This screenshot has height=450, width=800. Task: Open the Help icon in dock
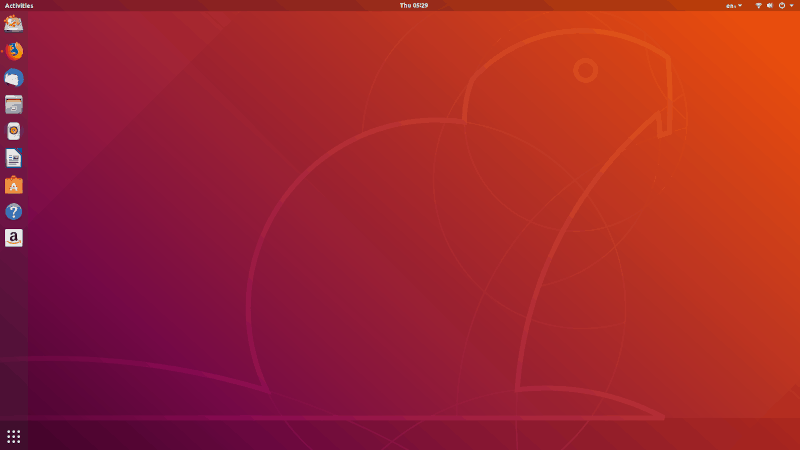point(14,212)
